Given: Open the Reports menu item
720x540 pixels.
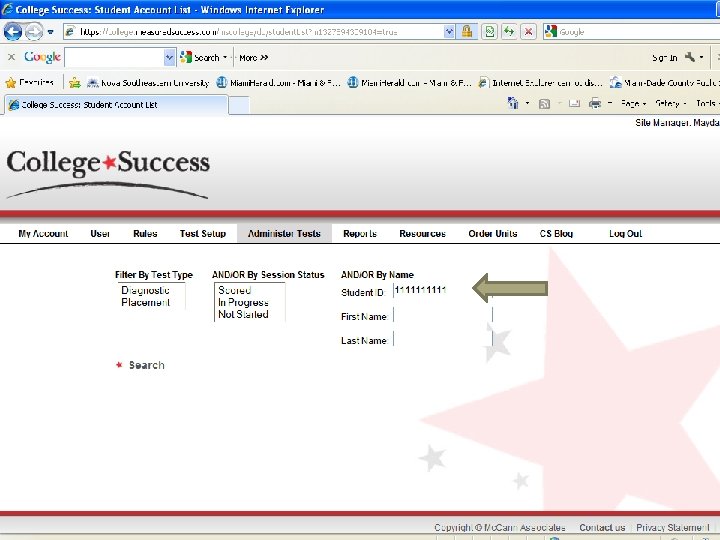Looking at the screenshot, I should (x=360, y=233).
